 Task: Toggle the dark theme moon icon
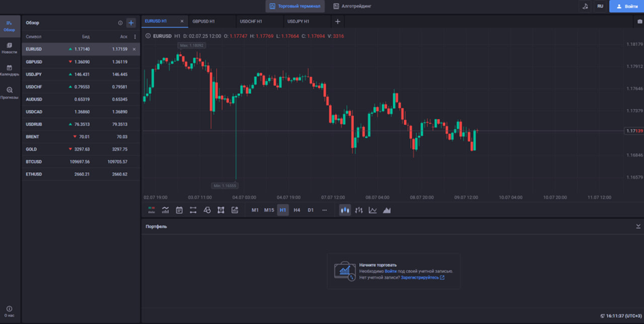pyautogui.click(x=585, y=6)
